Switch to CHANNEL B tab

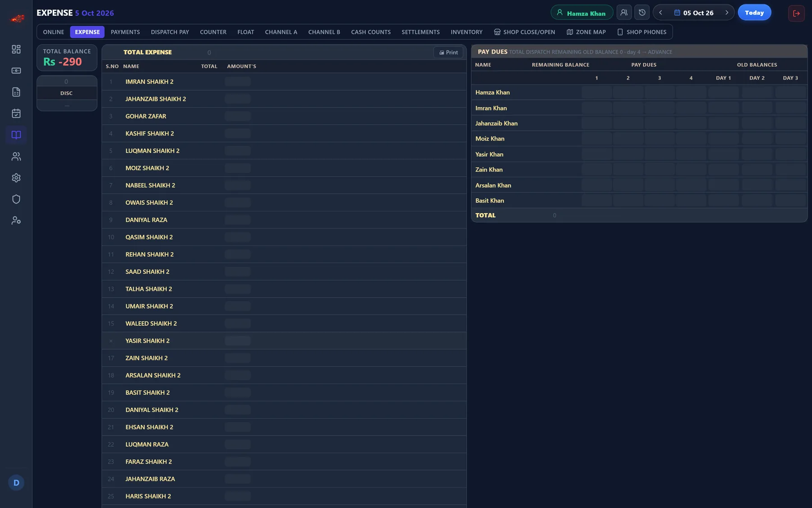coord(324,32)
